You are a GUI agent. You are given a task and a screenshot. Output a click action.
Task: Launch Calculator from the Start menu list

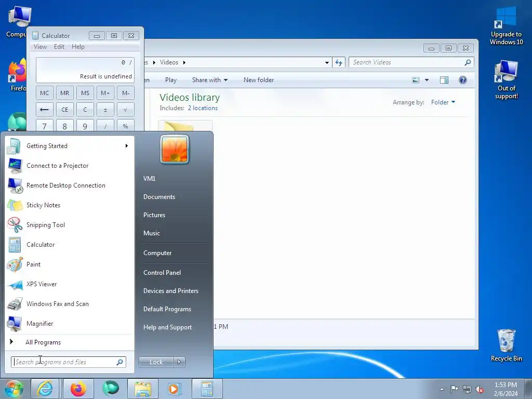(x=69, y=244)
